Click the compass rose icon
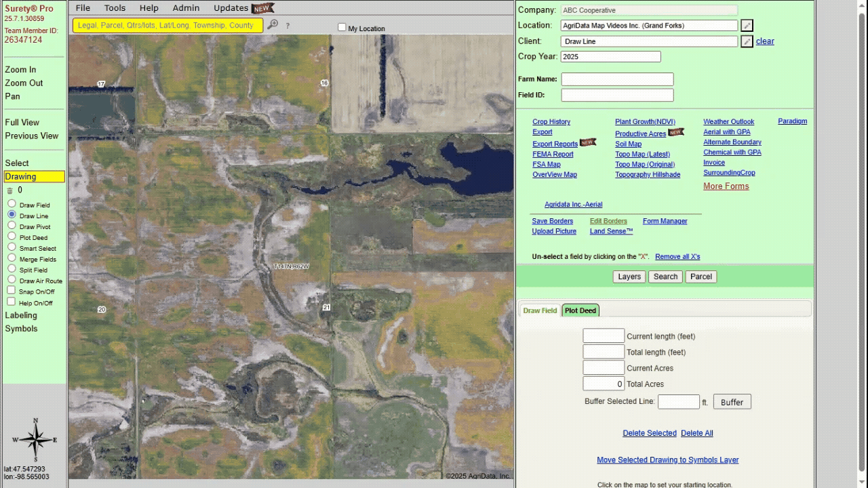Viewport: 868px width, 488px height. point(35,440)
